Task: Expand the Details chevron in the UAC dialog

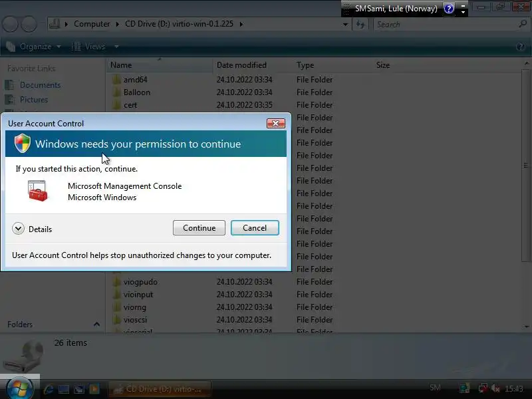Action: tap(18, 229)
